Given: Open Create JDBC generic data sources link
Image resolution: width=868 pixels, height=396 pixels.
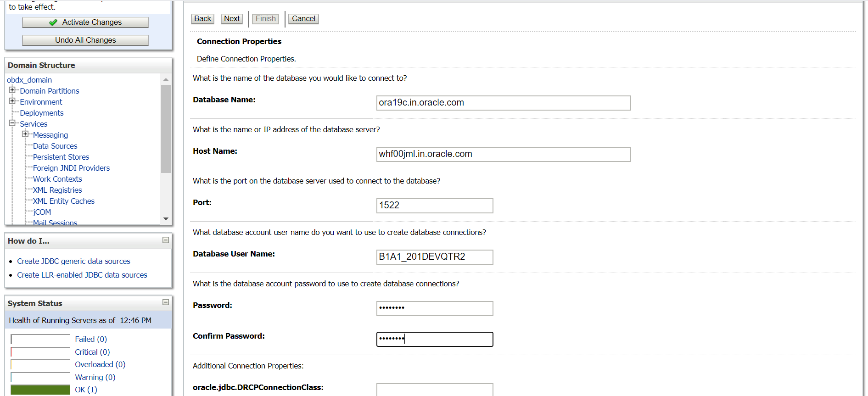Looking at the screenshot, I should pos(74,261).
